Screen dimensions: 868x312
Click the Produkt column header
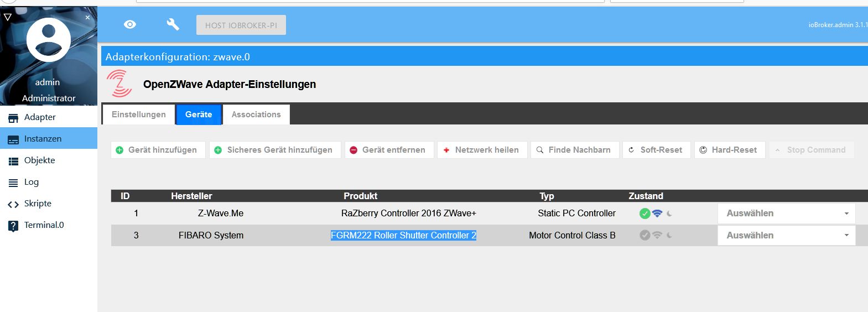pos(361,196)
